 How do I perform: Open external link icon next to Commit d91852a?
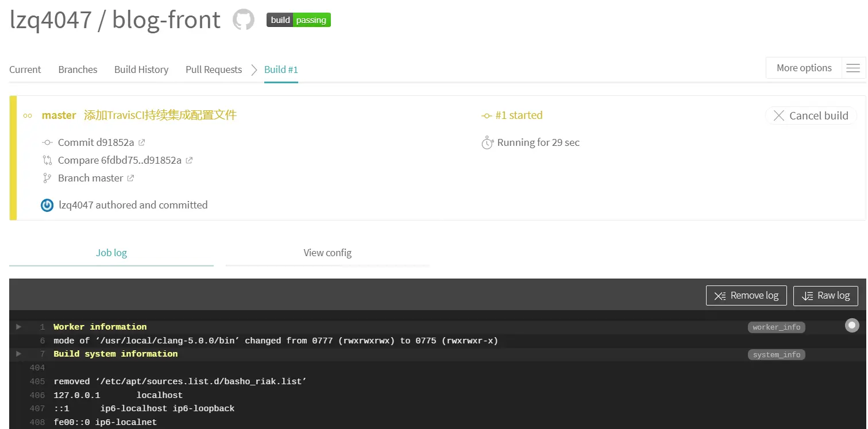pos(142,142)
